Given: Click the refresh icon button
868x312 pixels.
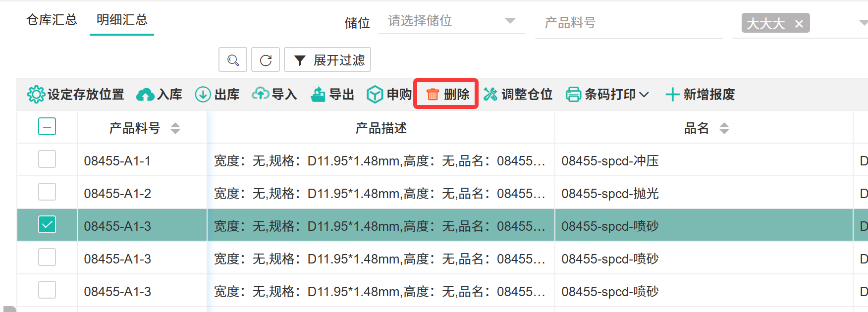Looking at the screenshot, I should [266, 60].
